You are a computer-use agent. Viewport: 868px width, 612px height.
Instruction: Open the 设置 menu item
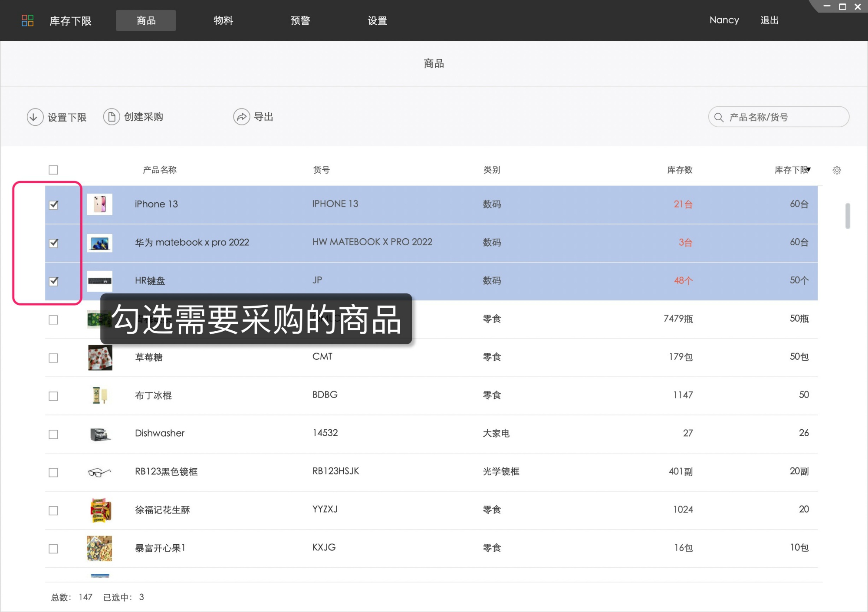coord(377,20)
